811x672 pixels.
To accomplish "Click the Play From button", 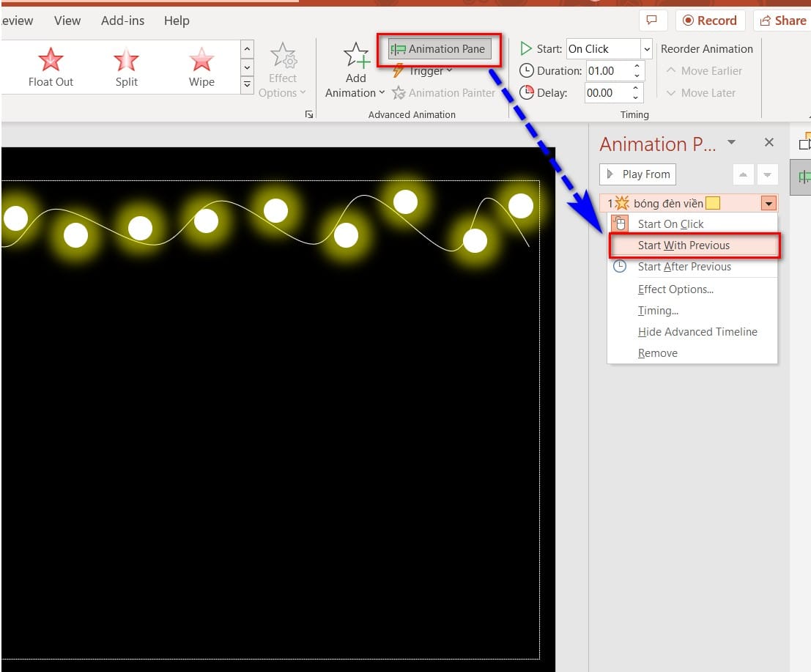I will coord(637,174).
